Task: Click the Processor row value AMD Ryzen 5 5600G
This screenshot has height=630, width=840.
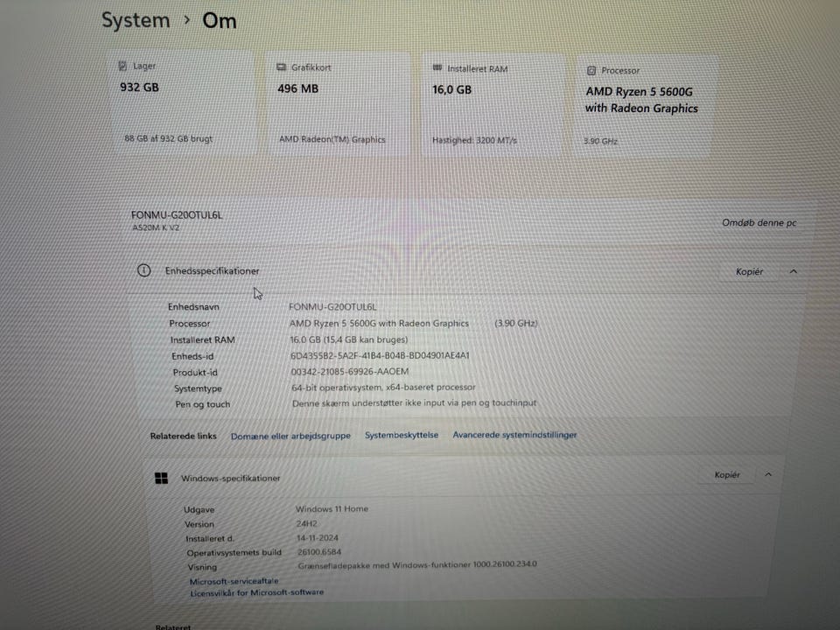Action: pyautogui.click(x=379, y=324)
